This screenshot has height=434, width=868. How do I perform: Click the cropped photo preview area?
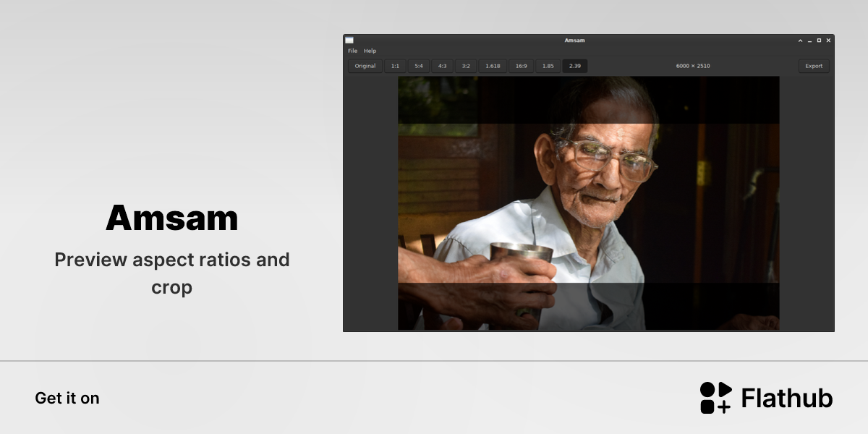(x=588, y=203)
